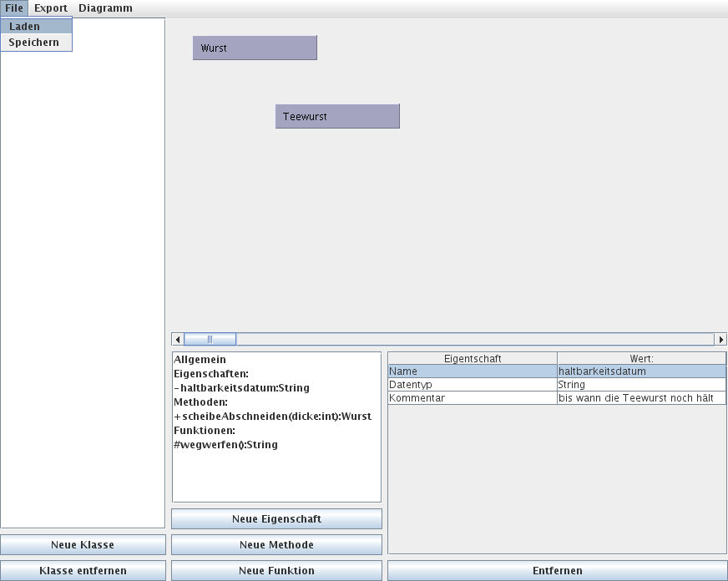Choose Speichern from File menu
Image resolution: width=728 pixels, height=581 pixels.
click(34, 43)
